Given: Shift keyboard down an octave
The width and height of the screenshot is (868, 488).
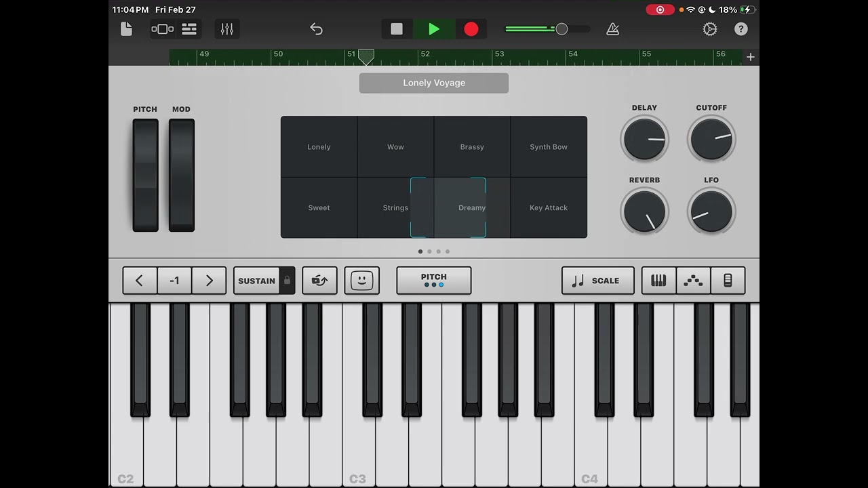Looking at the screenshot, I should click(140, 281).
